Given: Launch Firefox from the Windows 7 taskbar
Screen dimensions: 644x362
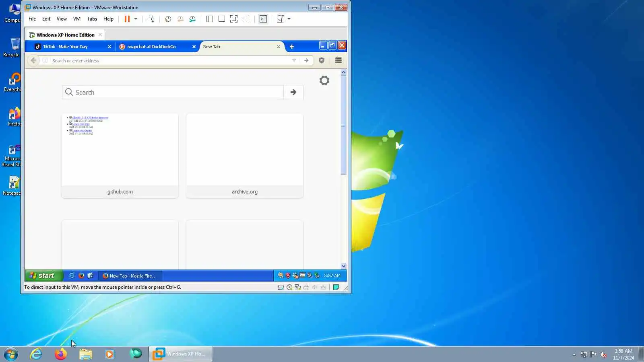Looking at the screenshot, I should click(61, 354).
